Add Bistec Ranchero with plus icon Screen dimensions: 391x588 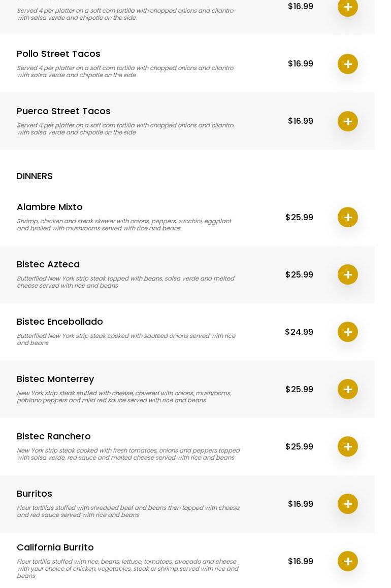(x=348, y=446)
